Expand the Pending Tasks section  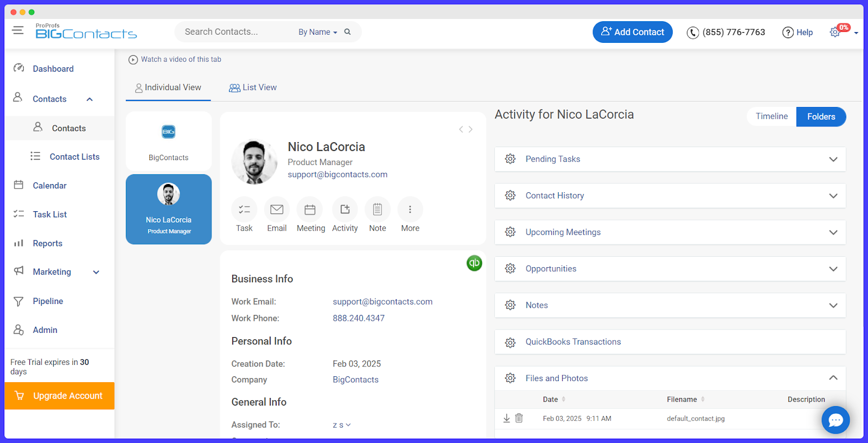833,159
